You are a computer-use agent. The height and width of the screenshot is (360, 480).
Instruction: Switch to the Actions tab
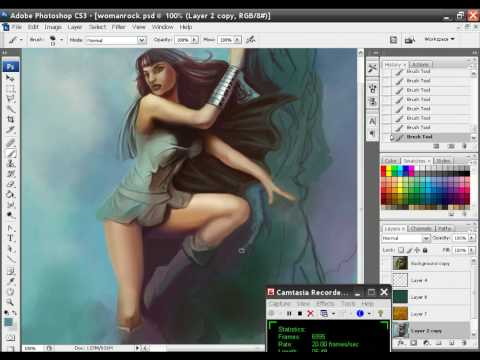tap(419, 64)
